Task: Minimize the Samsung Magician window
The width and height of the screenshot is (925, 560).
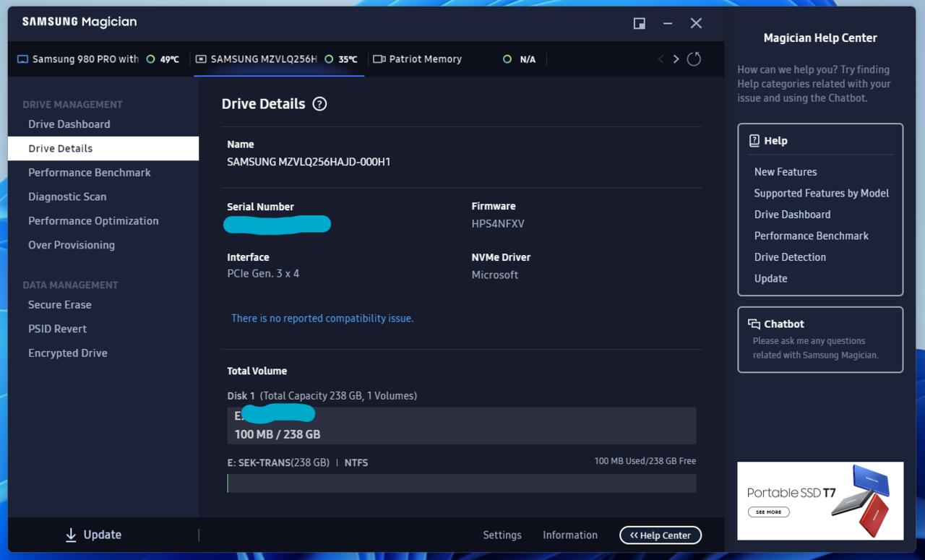Action: [668, 23]
